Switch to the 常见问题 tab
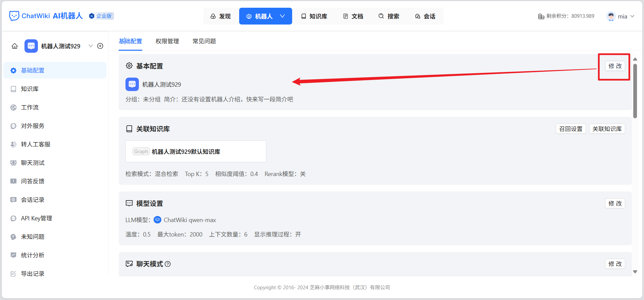This screenshot has width=644, height=300. tap(204, 41)
